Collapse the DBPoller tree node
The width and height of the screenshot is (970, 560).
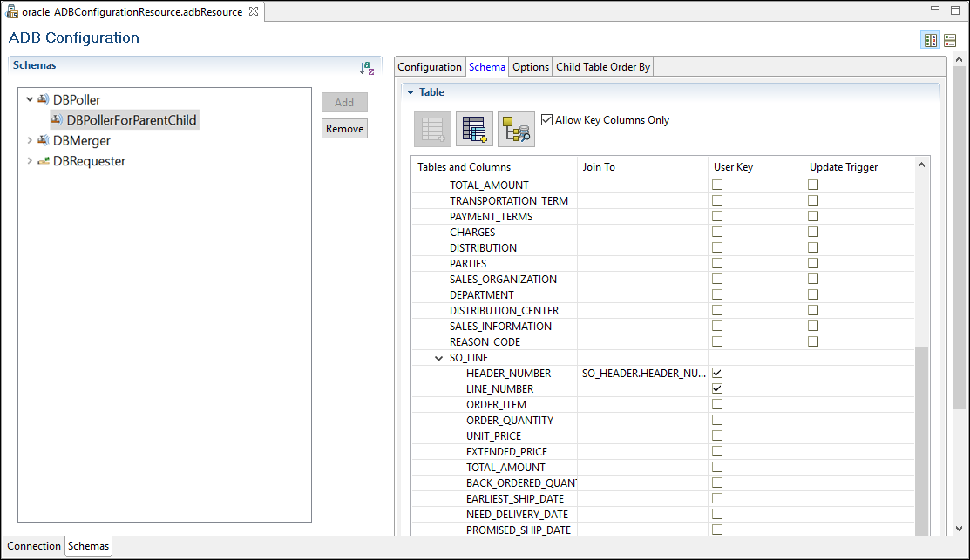point(30,100)
